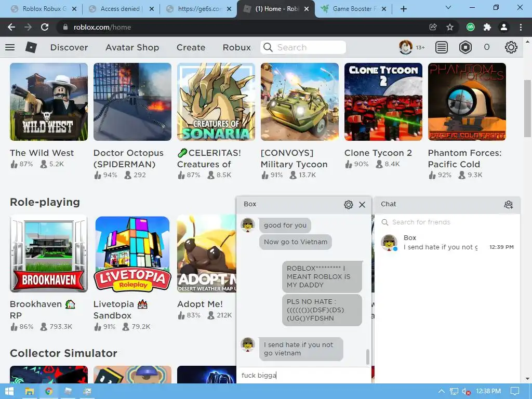This screenshot has width=532, height=399.
Task: Open the Roblox settings gear
Action: [511, 47]
